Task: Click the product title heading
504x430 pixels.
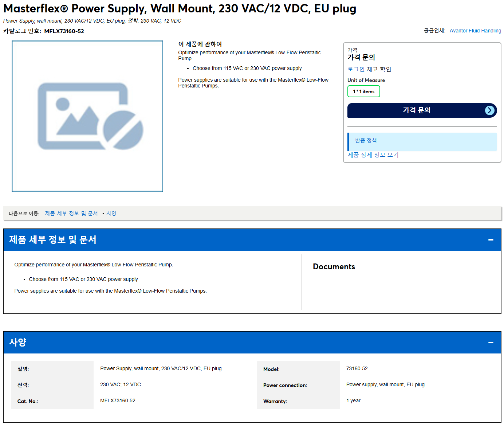Action: [x=180, y=8]
